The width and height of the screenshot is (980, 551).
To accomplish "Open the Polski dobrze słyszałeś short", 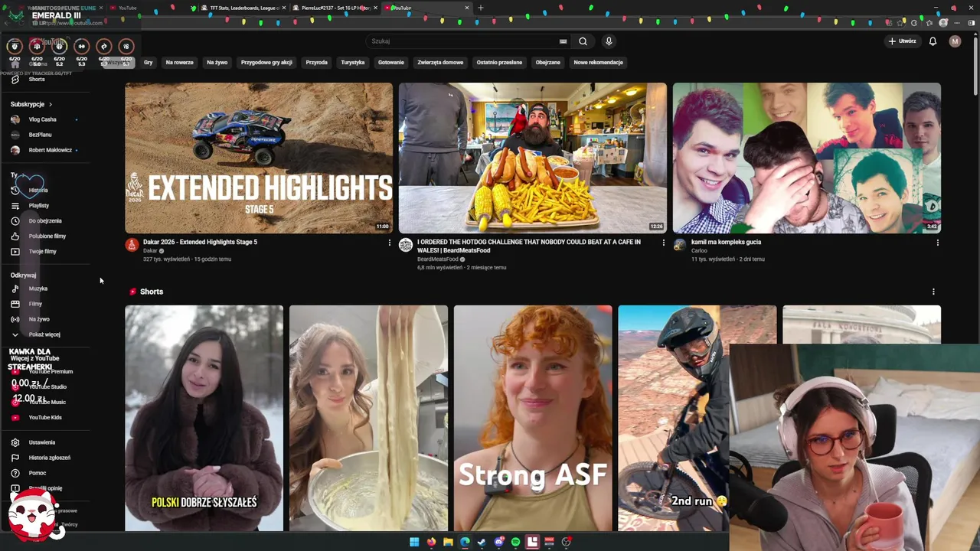I will click(x=204, y=418).
